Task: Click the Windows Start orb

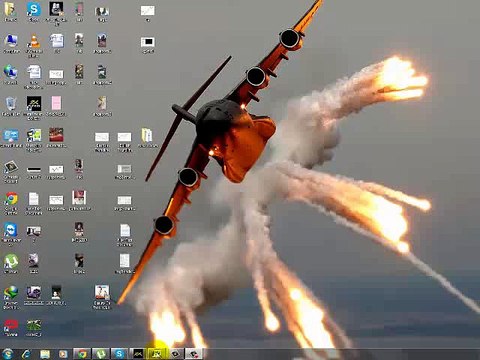Action: tap(8, 354)
